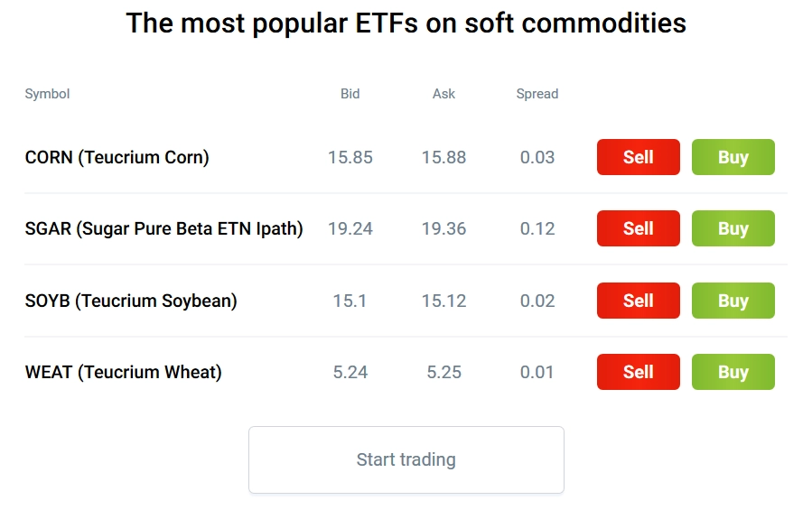Open the CORN (Teucrium Corn) symbol

pyautogui.click(x=117, y=157)
